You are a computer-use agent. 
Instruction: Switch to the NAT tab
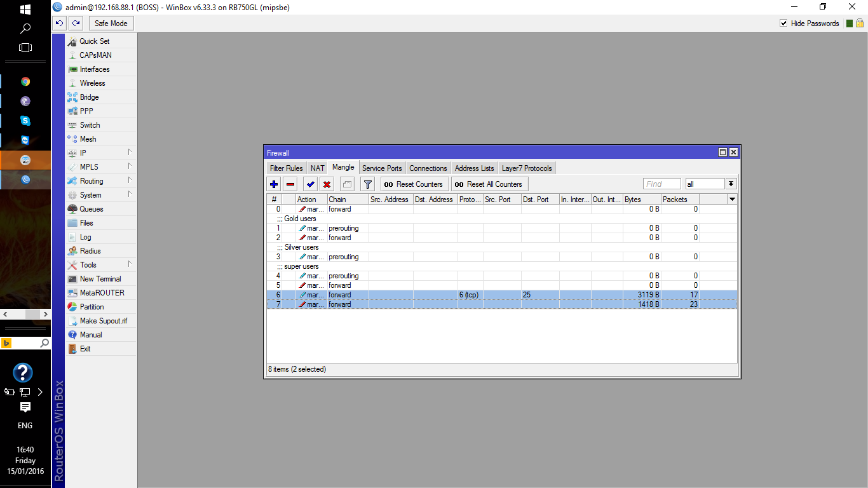[318, 168]
